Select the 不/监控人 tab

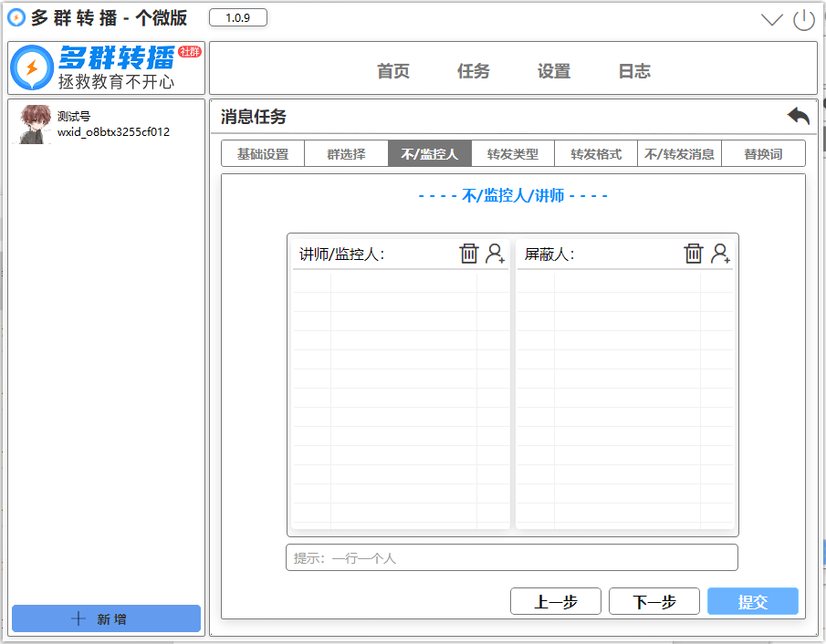pyautogui.click(x=429, y=154)
